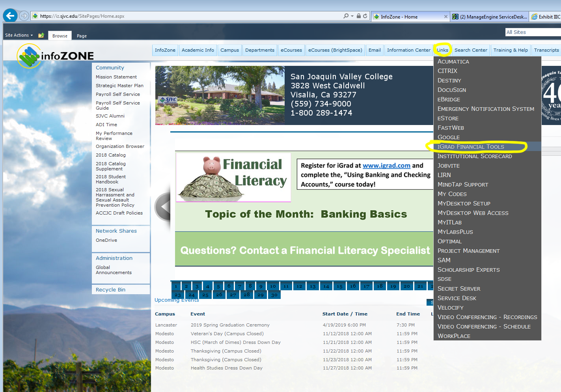The width and height of the screenshot is (561, 392).
Task: Choose Service Desk in the Links menu
Action: click(x=457, y=298)
